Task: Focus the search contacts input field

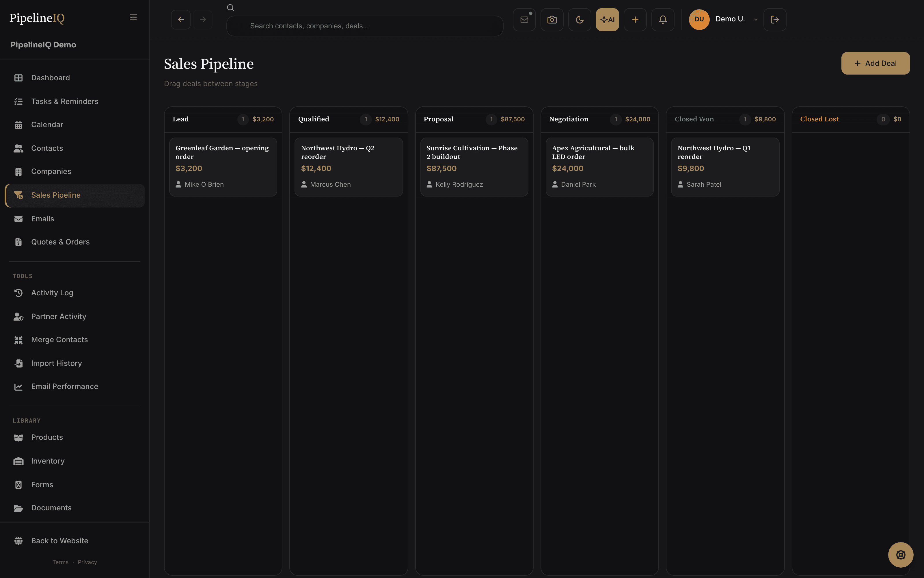Action: 365,26
